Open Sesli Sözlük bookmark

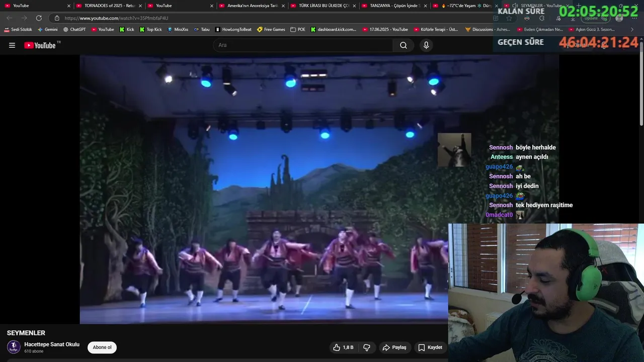18,30
